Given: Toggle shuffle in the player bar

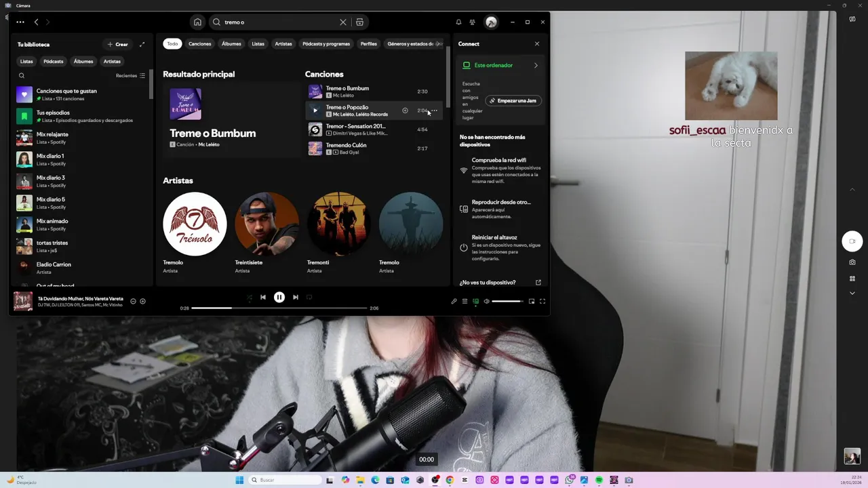Looking at the screenshot, I should (250, 297).
